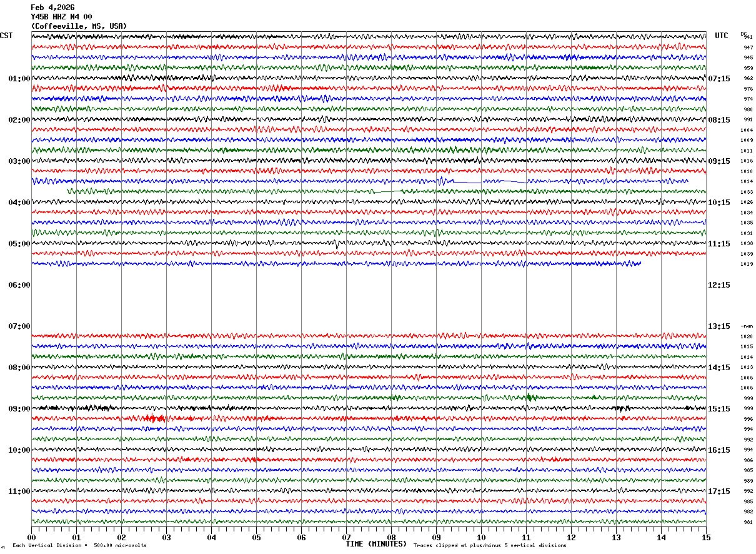Click the CST timezone label
The height and width of the screenshot is (554, 756).
pyautogui.click(x=6, y=36)
